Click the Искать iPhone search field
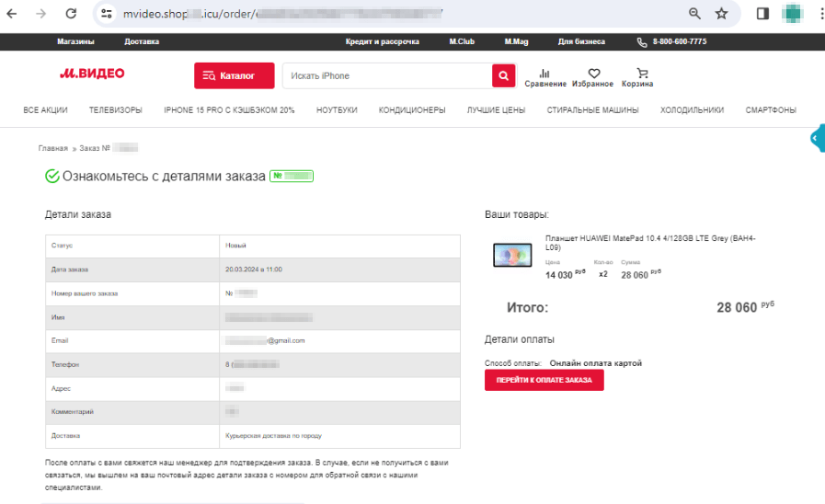This screenshot has height=504, width=825. [x=386, y=75]
